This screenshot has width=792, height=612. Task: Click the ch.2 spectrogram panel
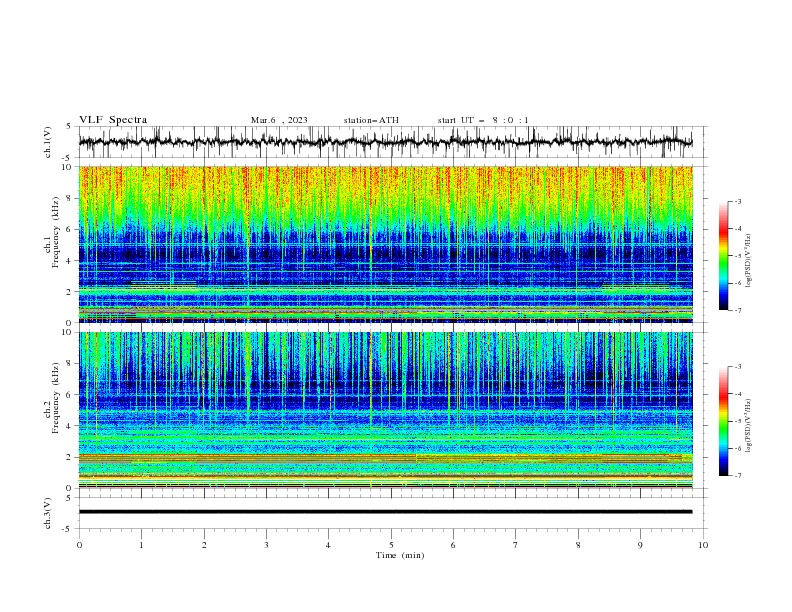coord(385,410)
